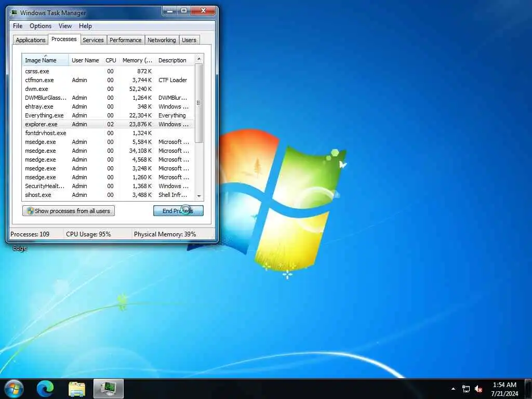The width and height of the screenshot is (532, 399).
Task: Click the muted volume tray icon
Action: (478, 389)
